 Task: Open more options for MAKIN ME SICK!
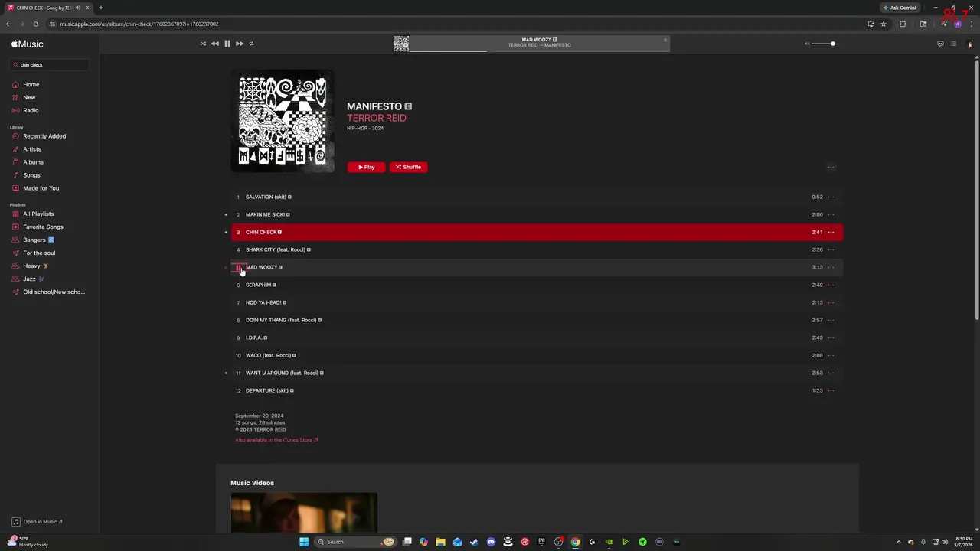tap(831, 214)
